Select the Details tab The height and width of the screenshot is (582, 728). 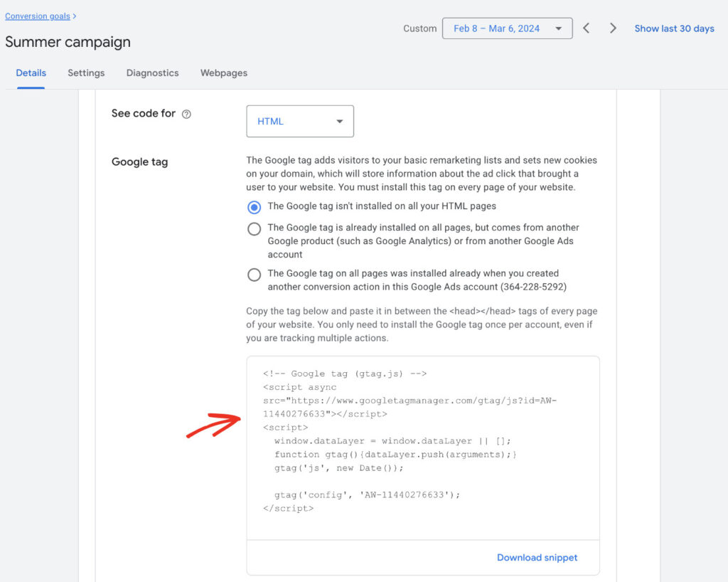point(31,73)
